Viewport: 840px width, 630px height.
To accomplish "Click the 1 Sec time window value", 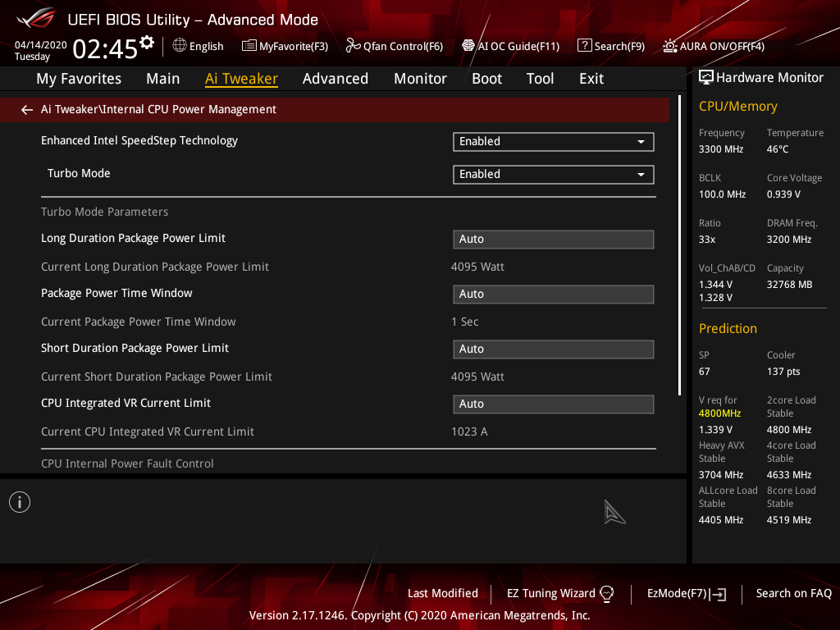I will [x=465, y=322].
